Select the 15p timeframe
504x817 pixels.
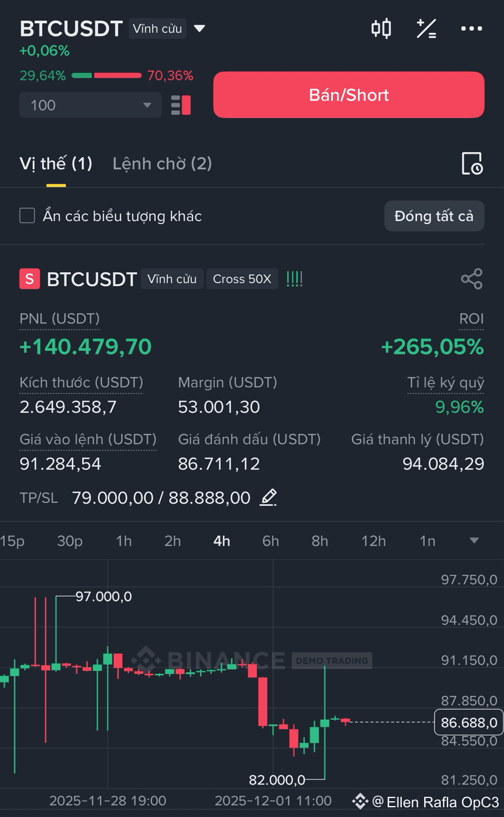pyautogui.click(x=12, y=541)
